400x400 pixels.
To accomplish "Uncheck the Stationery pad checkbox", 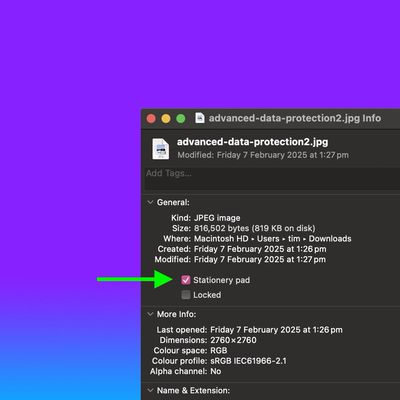I will pyautogui.click(x=186, y=280).
